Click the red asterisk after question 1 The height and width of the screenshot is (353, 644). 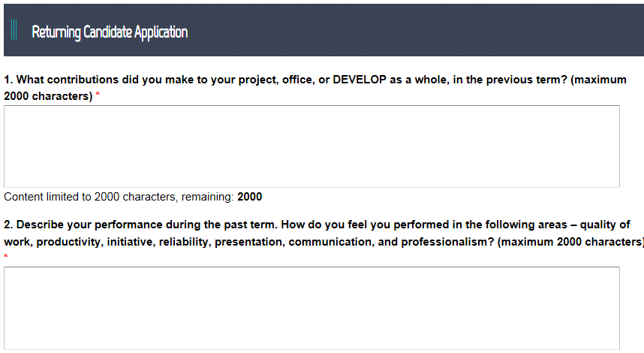tap(98, 98)
